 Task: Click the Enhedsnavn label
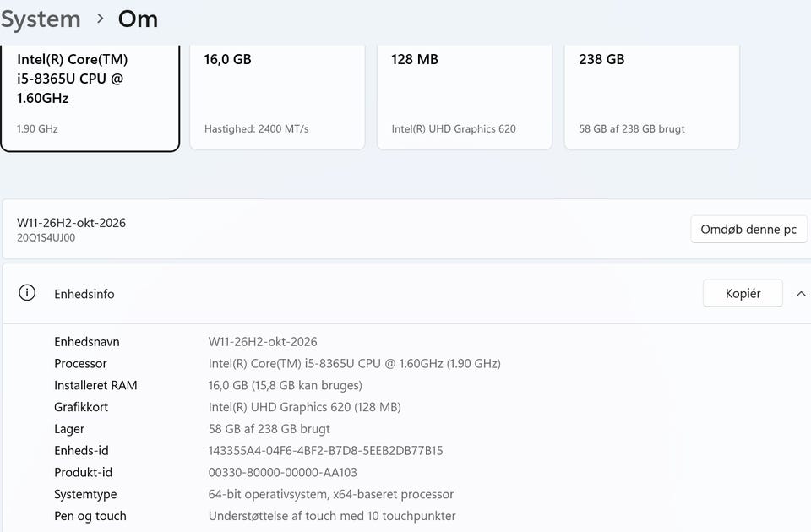87,342
